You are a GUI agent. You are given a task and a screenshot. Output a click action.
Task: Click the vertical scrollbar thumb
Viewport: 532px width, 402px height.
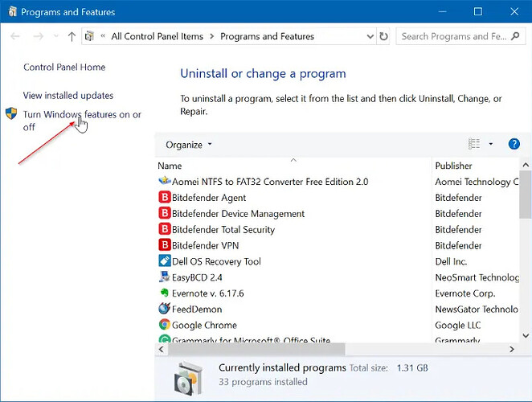pyautogui.click(x=526, y=195)
